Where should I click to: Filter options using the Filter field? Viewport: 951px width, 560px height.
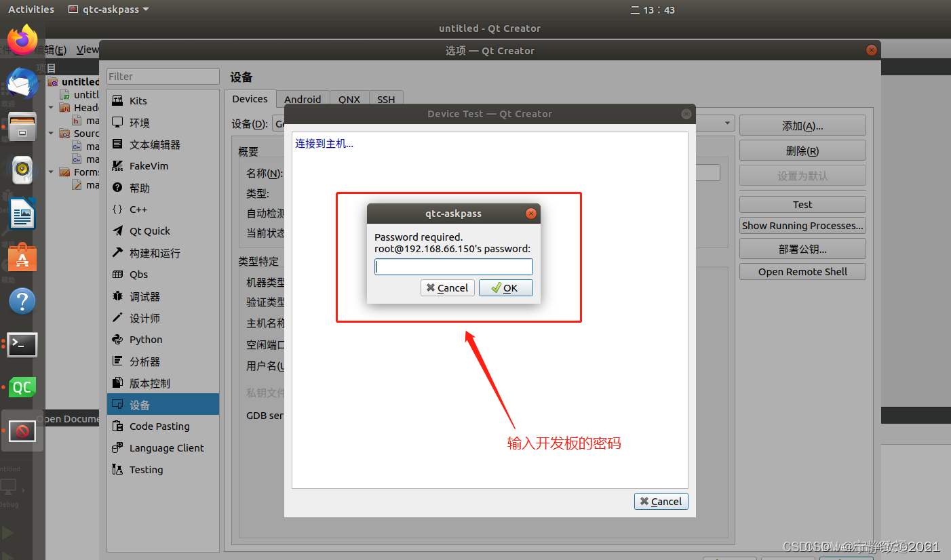pos(163,77)
